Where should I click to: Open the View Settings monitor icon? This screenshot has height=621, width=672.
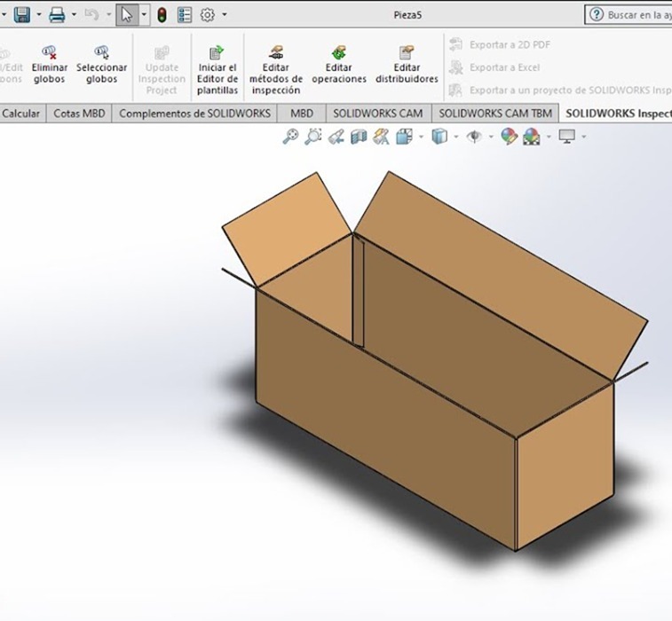[x=567, y=136]
